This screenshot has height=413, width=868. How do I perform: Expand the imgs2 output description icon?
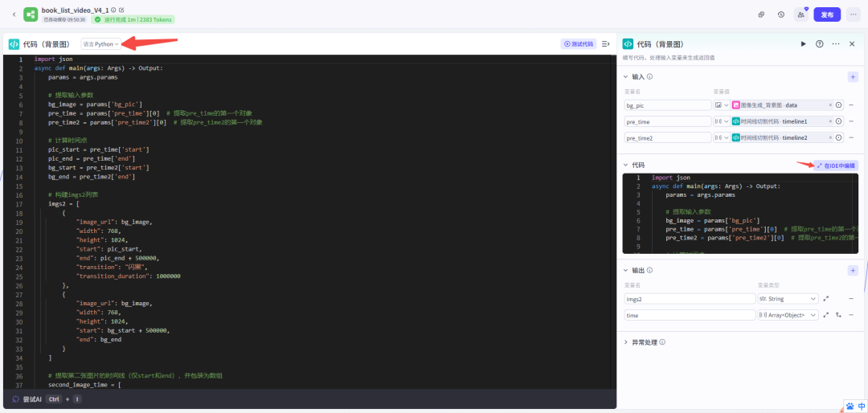[826, 298]
